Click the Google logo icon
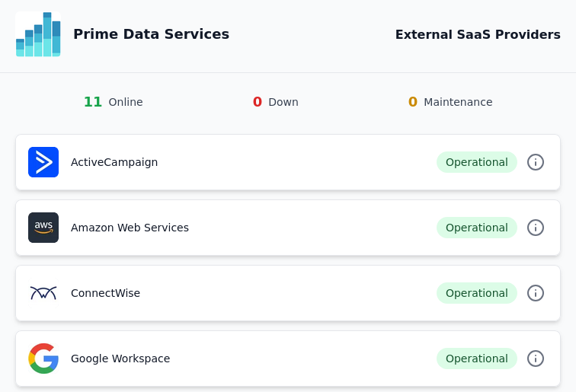 (x=43, y=359)
